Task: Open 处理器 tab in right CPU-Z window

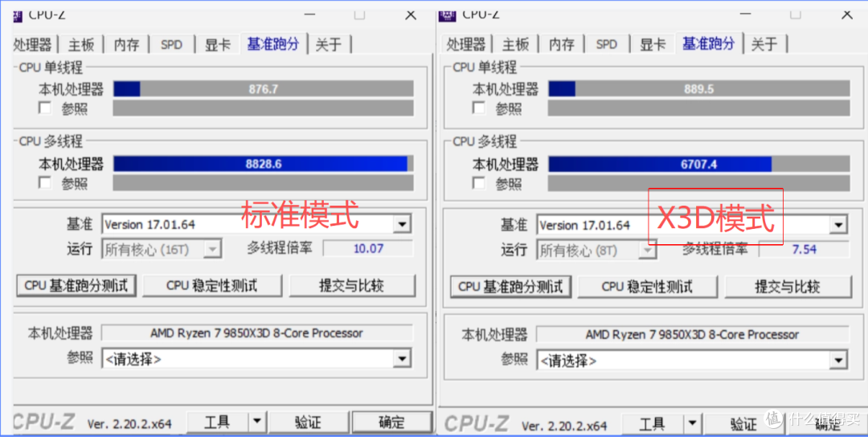Action: click(x=467, y=44)
